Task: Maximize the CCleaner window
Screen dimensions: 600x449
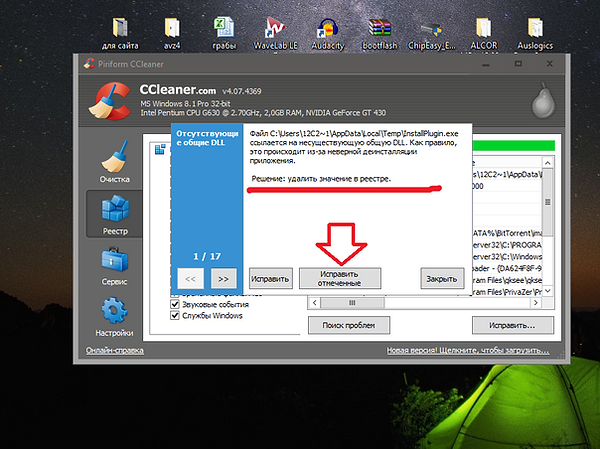Action: pos(518,64)
